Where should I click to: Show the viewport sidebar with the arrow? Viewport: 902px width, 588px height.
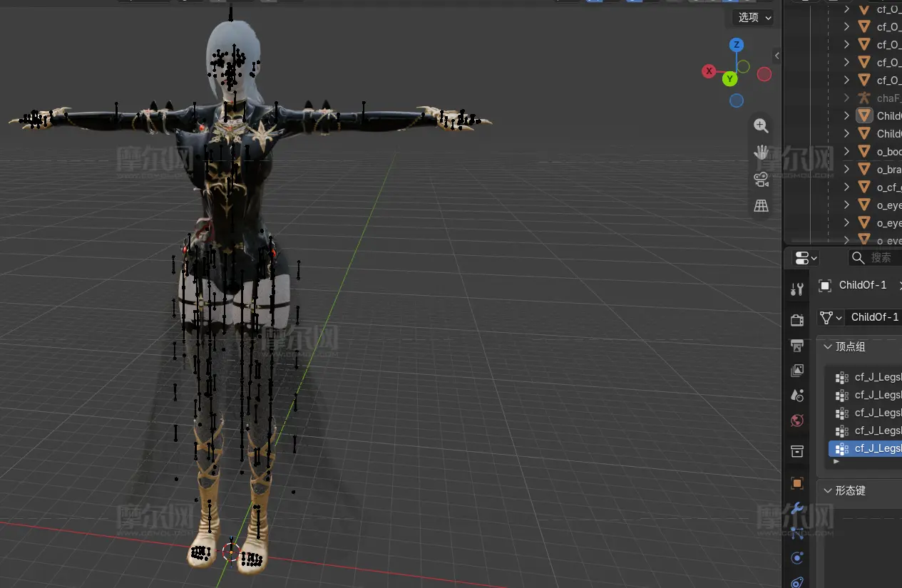[777, 56]
